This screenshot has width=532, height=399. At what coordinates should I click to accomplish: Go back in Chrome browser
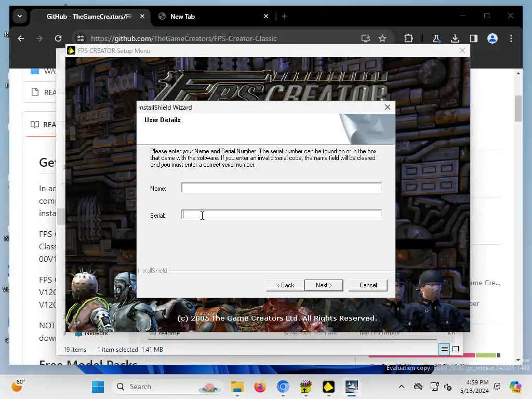[21, 38]
